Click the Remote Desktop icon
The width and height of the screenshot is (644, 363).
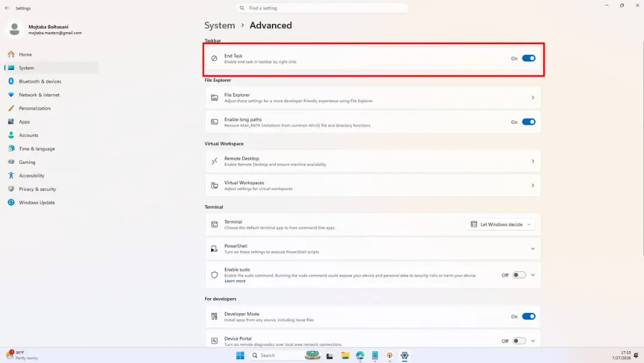pyautogui.click(x=215, y=161)
